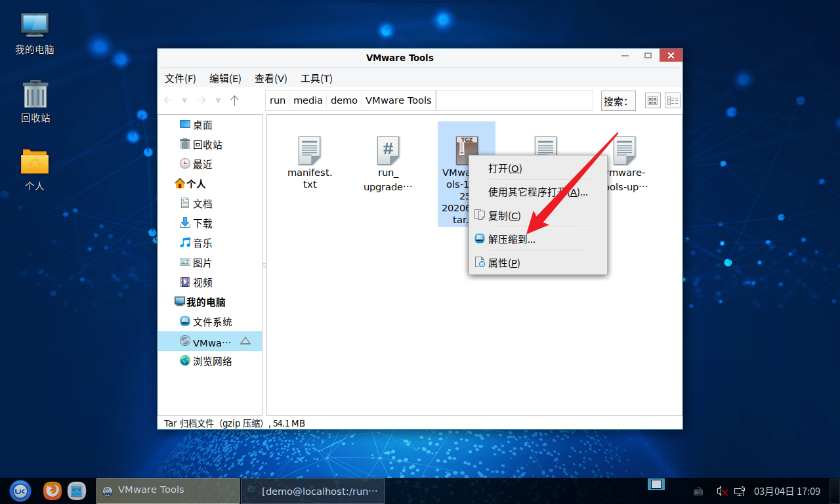Click the up directory arrow
Viewport: 840px width, 504px height.
pyautogui.click(x=235, y=100)
